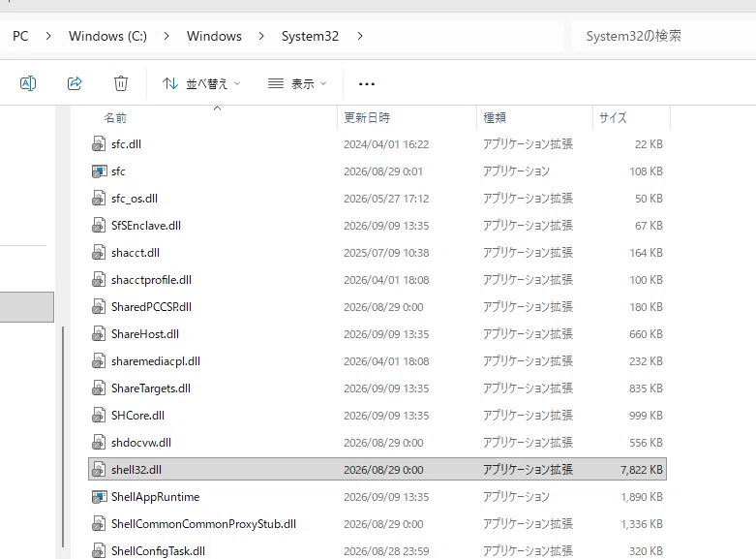This screenshot has height=559, width=756.
Task: Click the Share toolbar icon
Action: tap(75, 83)
